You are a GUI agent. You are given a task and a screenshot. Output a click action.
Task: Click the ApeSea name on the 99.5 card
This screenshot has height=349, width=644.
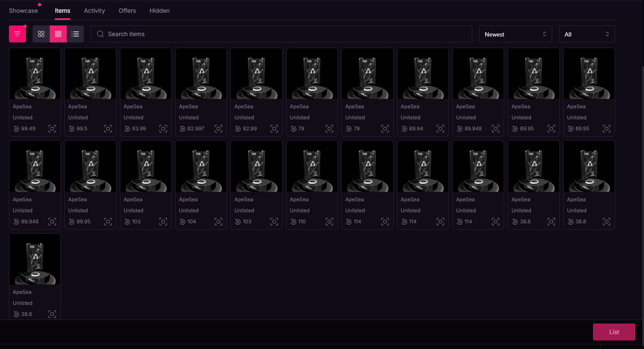(x=77, y=107)
